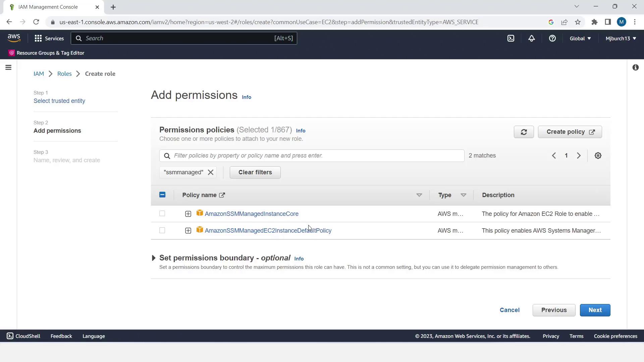Navigate to Roles breadcrumb
Image resolution: width=644 pixels, height=362 pixels.
64,74
